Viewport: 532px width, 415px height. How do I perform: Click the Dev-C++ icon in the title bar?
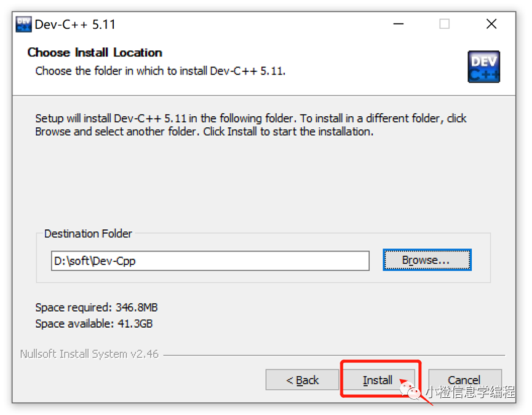pyautogui.click(x=23, y=23)
